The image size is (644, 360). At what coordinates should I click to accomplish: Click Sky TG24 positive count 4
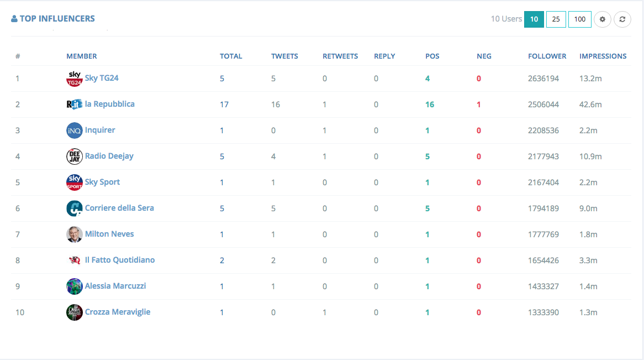[x=427, y=79]
